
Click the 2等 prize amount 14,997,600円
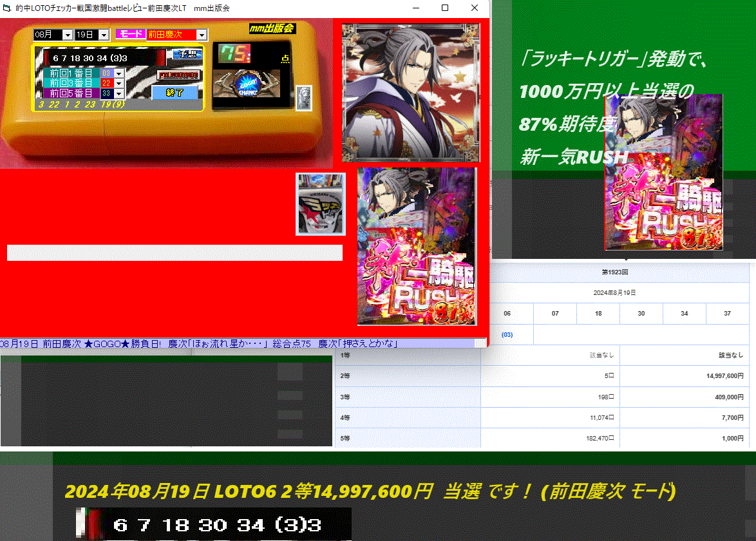coord(724,376)
